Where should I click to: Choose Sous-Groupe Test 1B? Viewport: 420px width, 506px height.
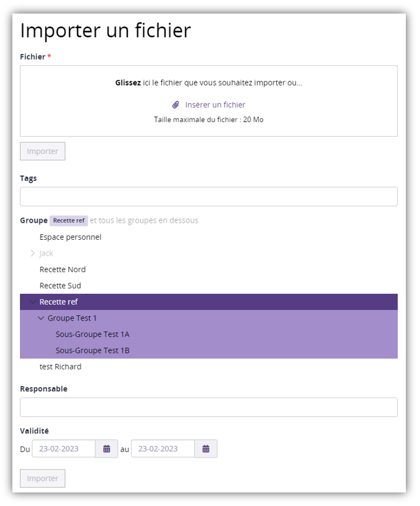click(92, 350)
